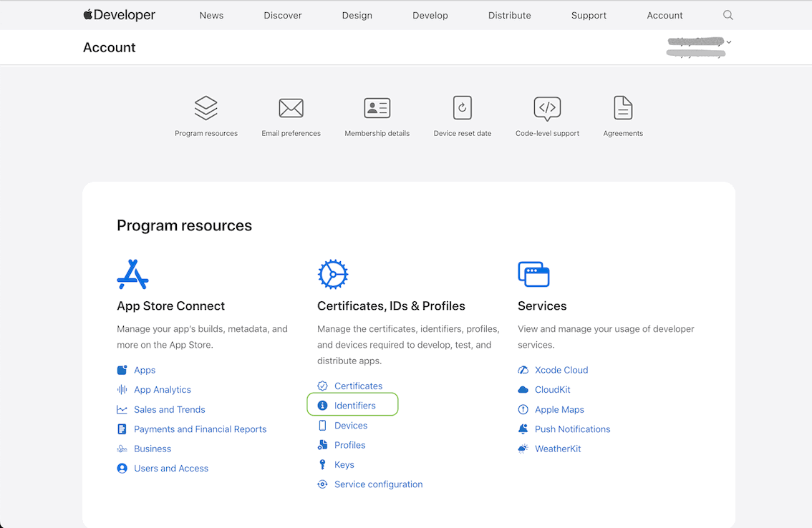Click the icon beside Payments and Financial Reports

click(122, 429)
